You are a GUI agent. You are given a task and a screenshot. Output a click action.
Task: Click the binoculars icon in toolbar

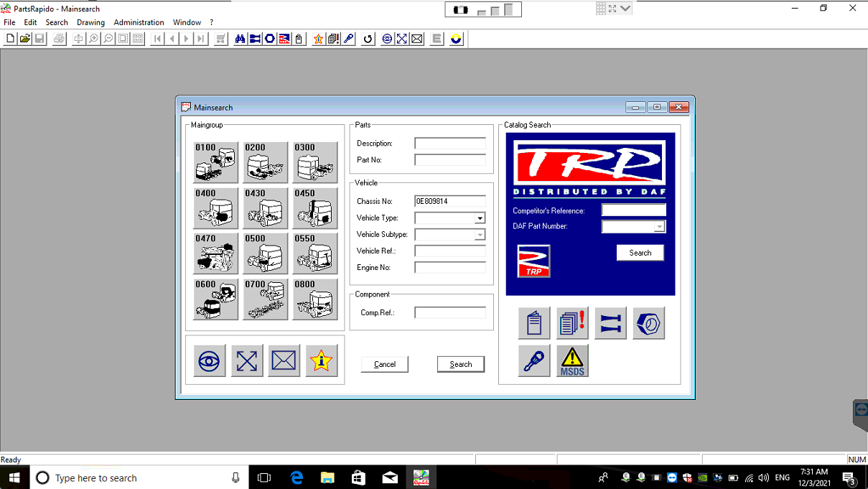tap(240, 39)
